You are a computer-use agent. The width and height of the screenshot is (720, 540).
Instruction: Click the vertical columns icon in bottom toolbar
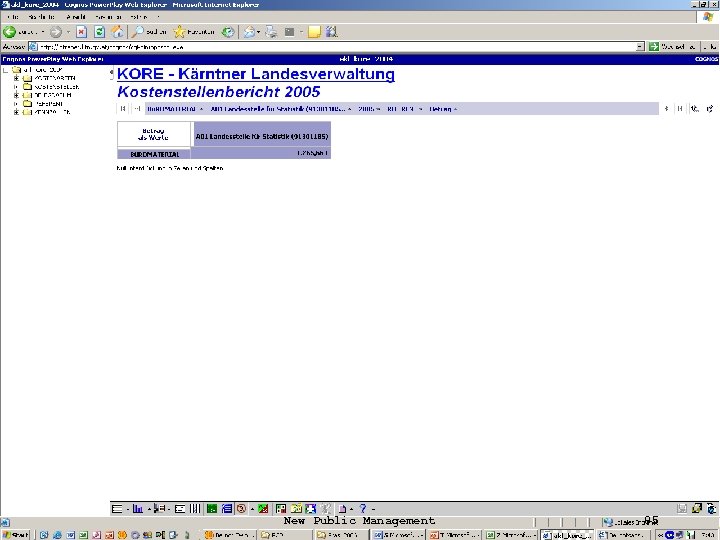coord(195,509)
